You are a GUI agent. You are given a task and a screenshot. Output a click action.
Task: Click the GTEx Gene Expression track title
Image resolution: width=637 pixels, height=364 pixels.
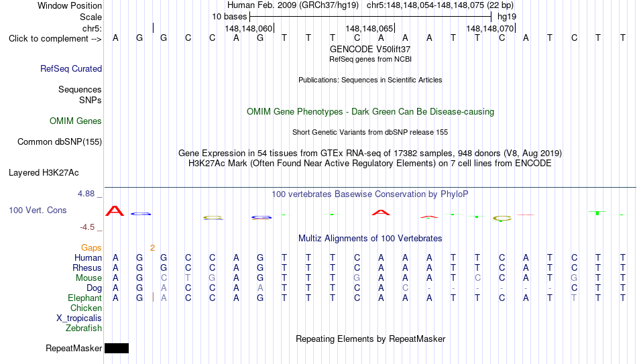(370, 153)
